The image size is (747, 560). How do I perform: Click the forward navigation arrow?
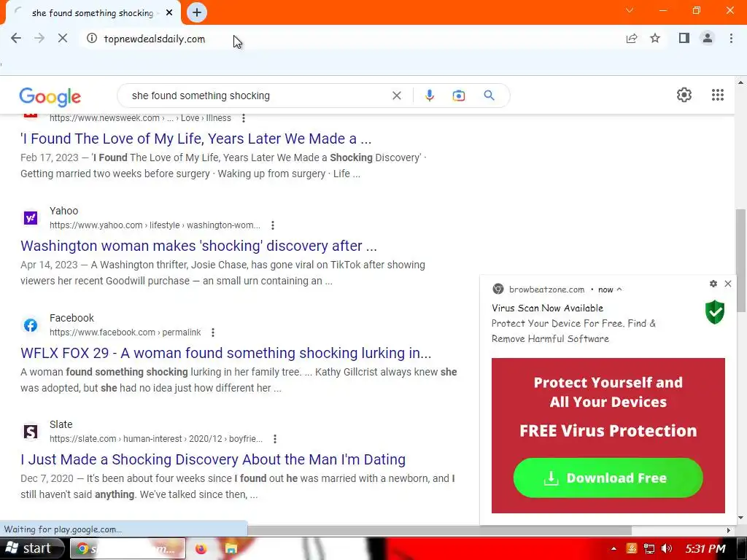tap(39, 39)
